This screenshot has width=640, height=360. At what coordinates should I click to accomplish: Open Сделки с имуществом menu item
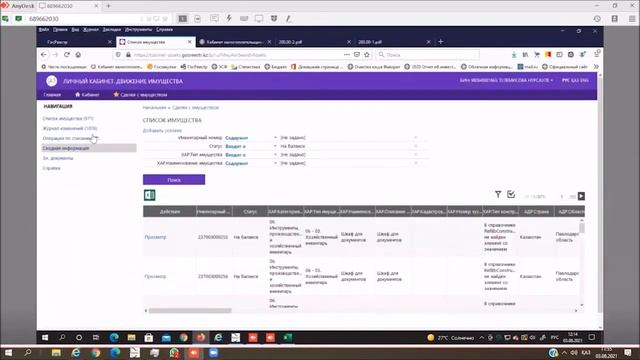coord(140,95)
